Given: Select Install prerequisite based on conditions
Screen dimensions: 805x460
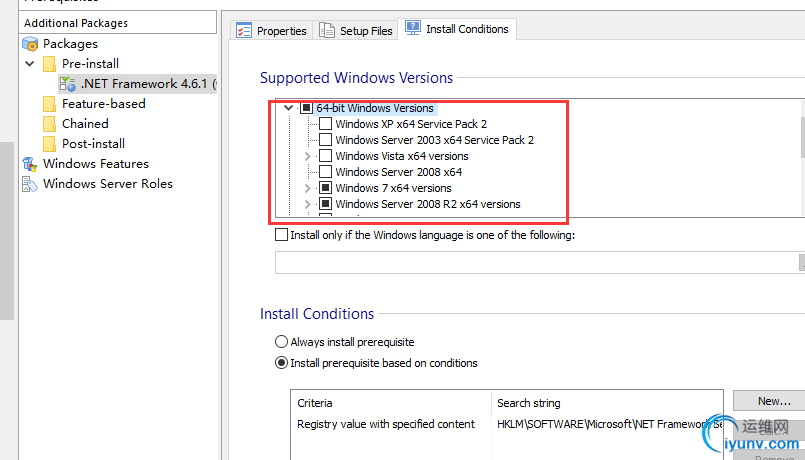Looking at the screenshot, I should tap(281, 362).
